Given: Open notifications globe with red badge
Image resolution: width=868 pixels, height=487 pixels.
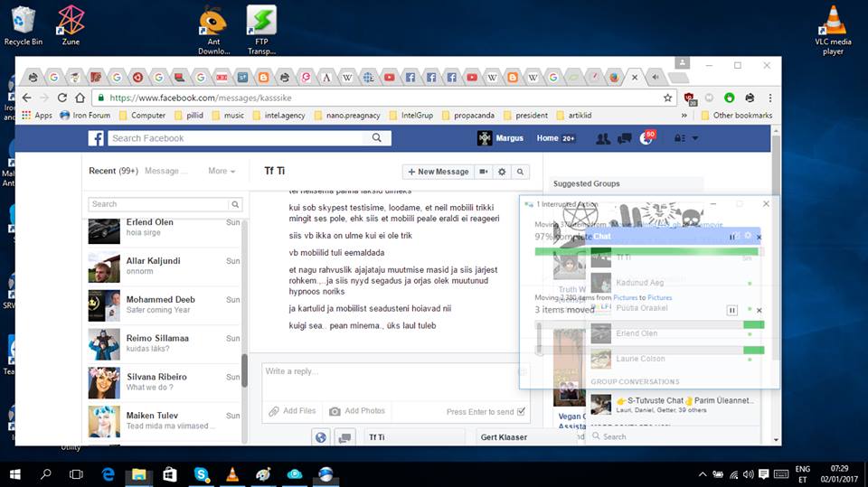Looking at the screenshot, I should 646,138.
